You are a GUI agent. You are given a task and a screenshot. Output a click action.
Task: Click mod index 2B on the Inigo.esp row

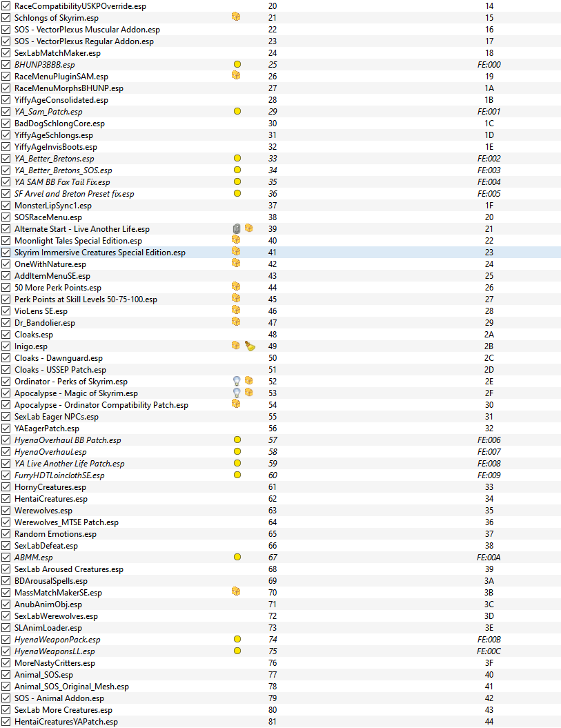(489, 346)
